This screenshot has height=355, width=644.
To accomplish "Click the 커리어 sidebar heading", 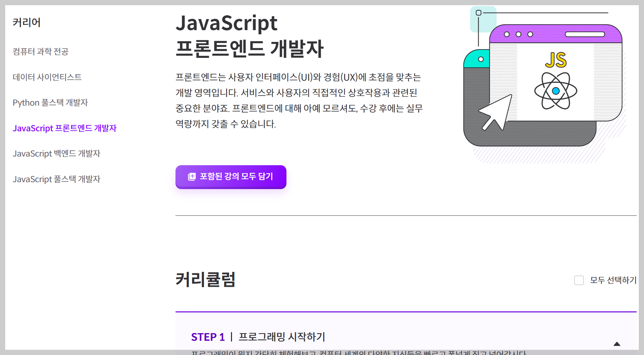I will (x=27, y=23).
